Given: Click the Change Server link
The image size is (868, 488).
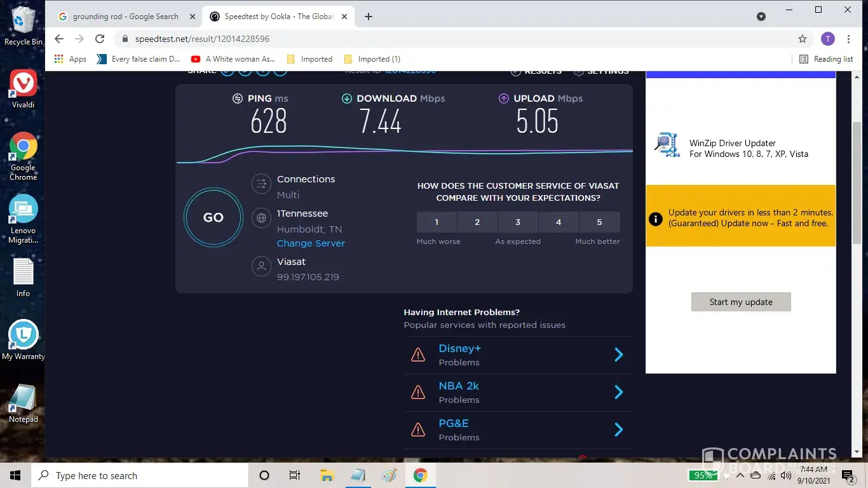Looking at the screenshot, I should (311, 243).
